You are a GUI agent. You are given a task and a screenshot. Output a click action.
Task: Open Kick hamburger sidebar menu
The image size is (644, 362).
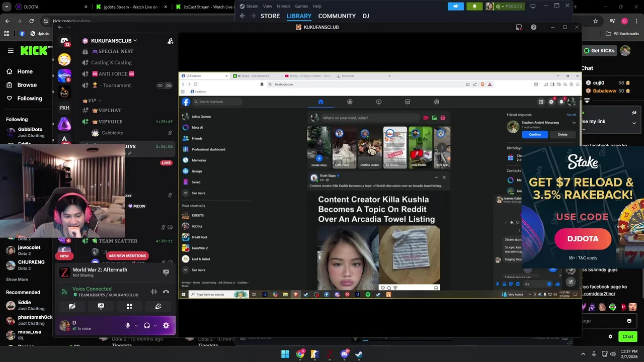click(x=11, y=51)
